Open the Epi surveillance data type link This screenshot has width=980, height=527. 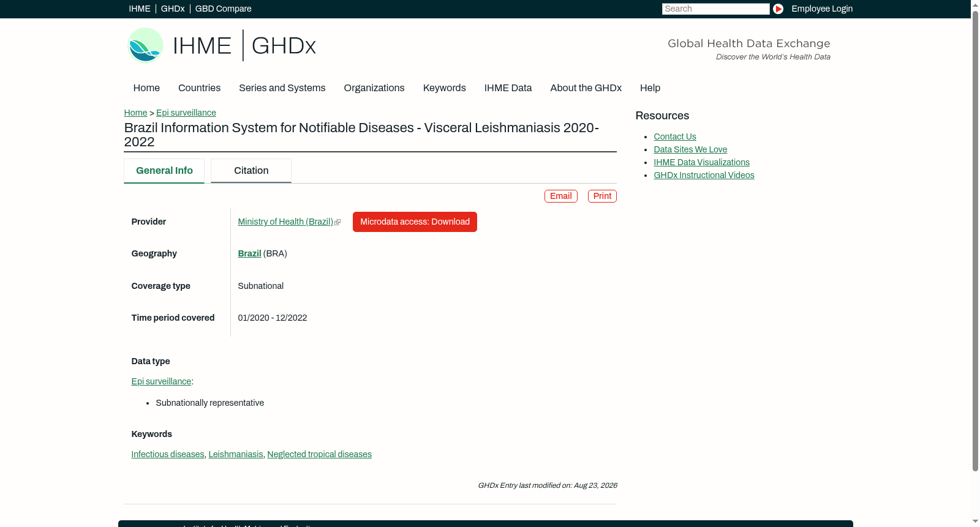click(x=161, y=381)
